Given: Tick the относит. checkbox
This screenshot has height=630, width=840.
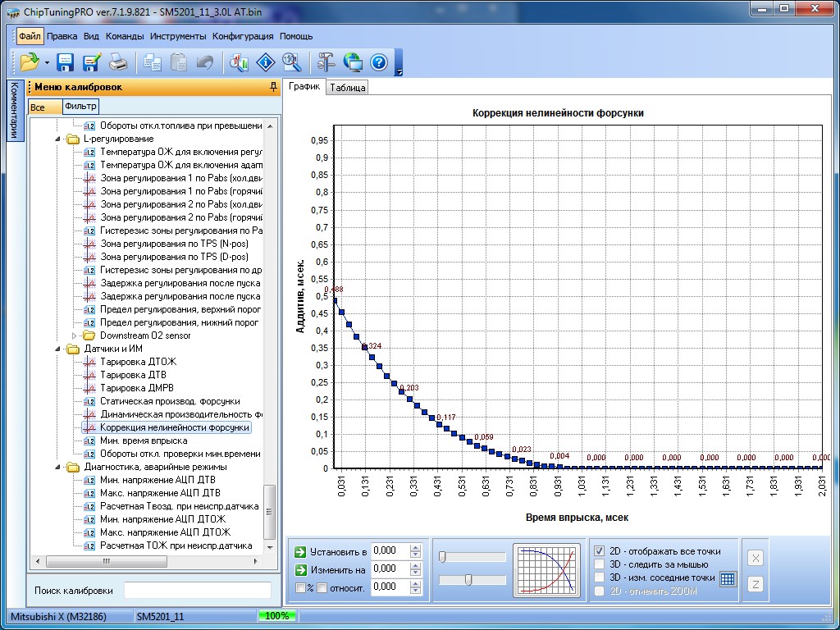Looking at the screenshot, I should [x=322, y=587].
